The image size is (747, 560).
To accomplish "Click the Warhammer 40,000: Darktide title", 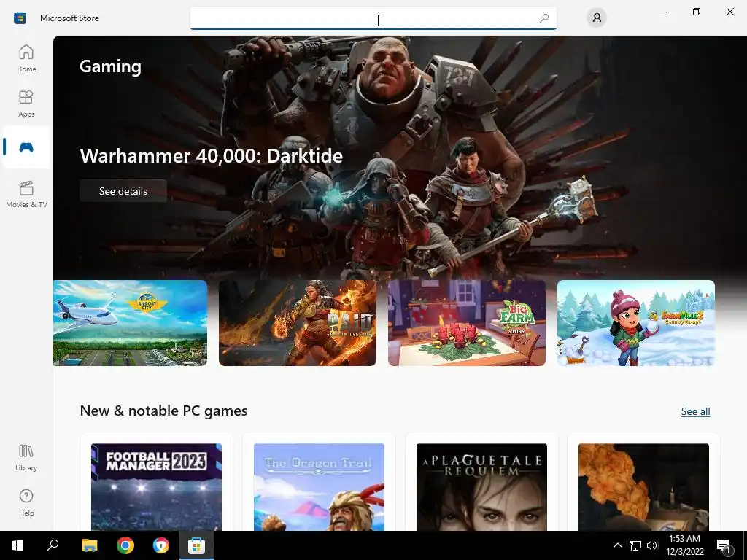I will [x=211, y=156].
